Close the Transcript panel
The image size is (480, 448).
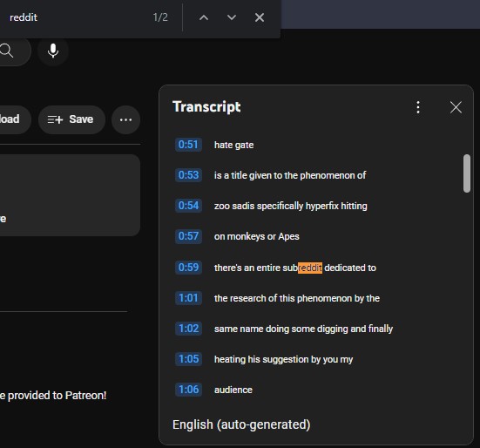point(456,107)
